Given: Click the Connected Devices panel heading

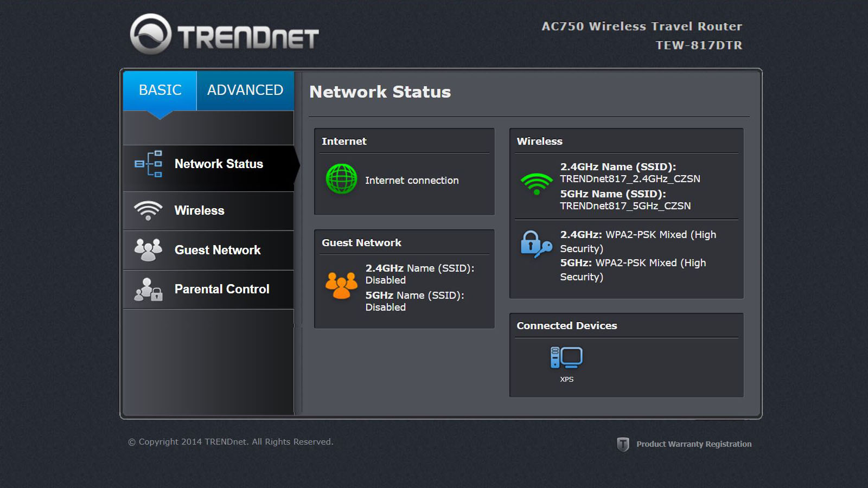Looking at the screenshot, I should coord(566,326).
